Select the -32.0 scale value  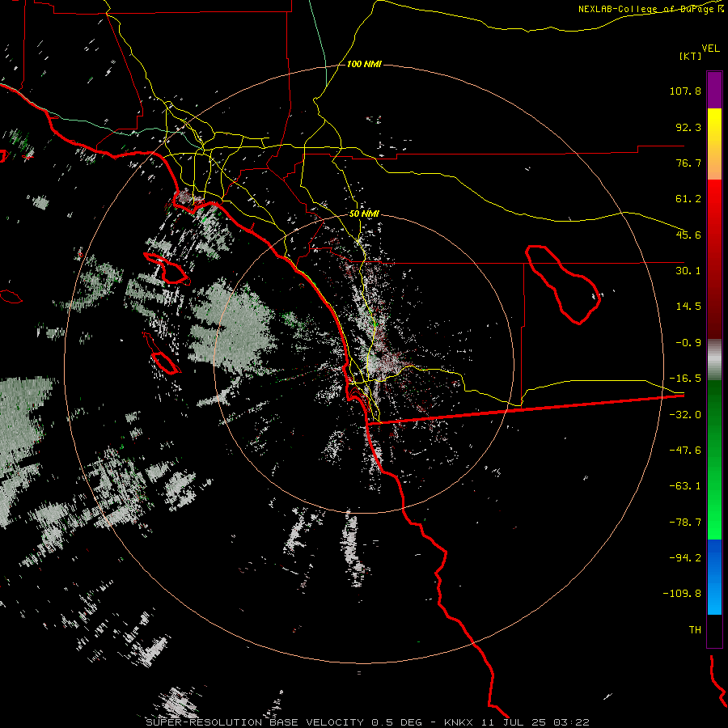point(685,415)
